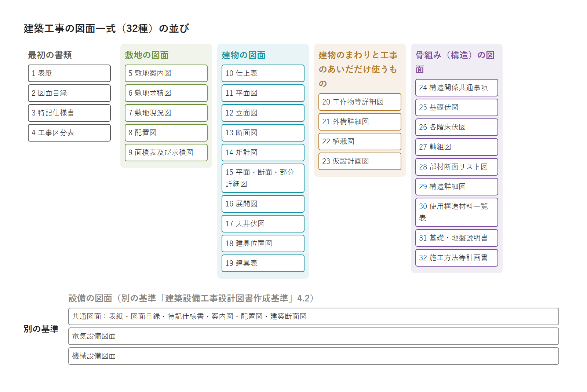Click '9 面積表及び求積図' item
This screenshot has height=392, width=587.
coord(166,153)
